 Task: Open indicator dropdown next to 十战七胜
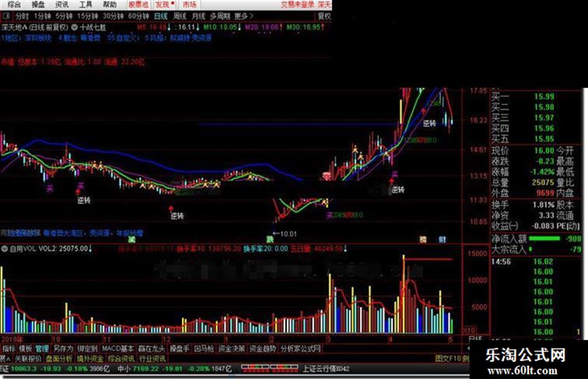[74, 27]
